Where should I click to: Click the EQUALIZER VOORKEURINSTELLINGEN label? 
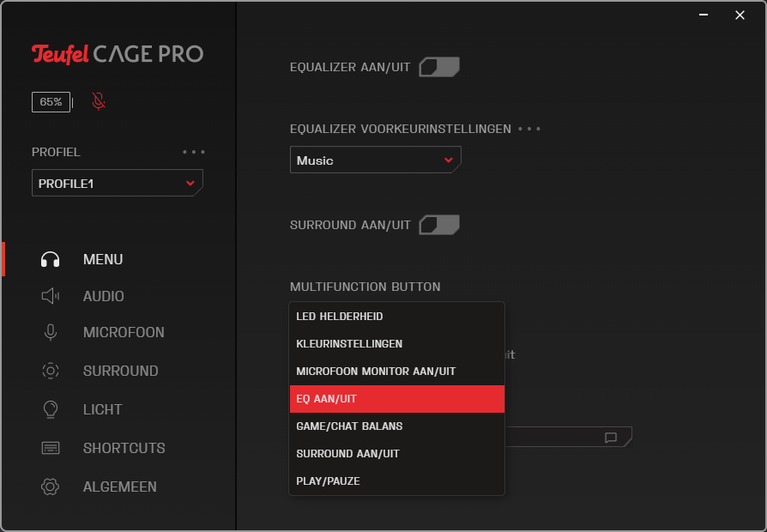tap(400, 130)
